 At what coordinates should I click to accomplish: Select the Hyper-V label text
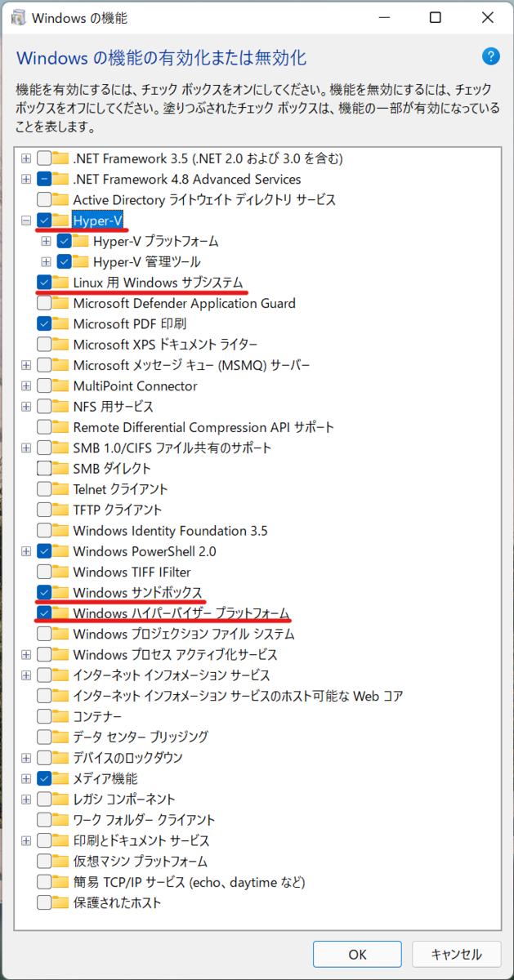[99, 220]
